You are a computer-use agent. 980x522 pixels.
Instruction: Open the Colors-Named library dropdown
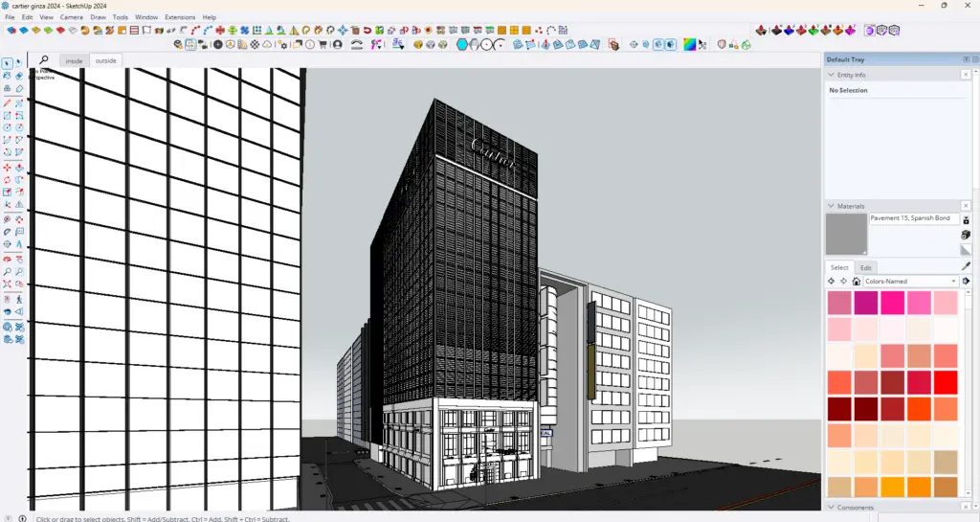point(911,282)
